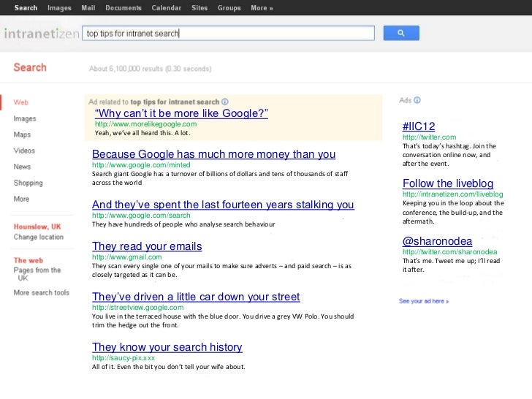Click the info icon beside Ad related text

click(225, 102)
